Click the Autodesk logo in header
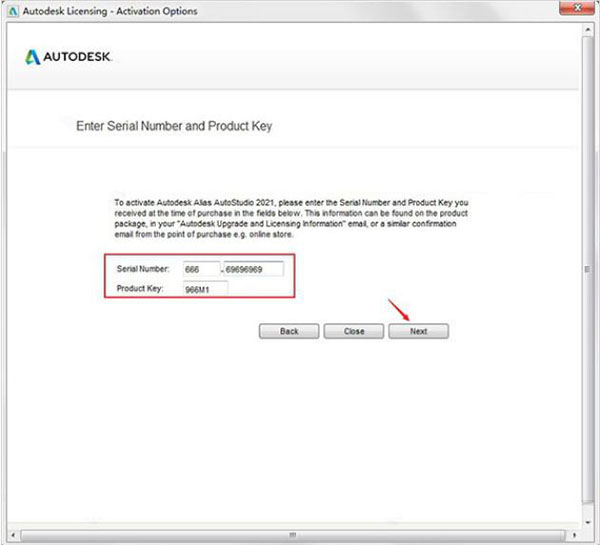 tap(68, 57)
